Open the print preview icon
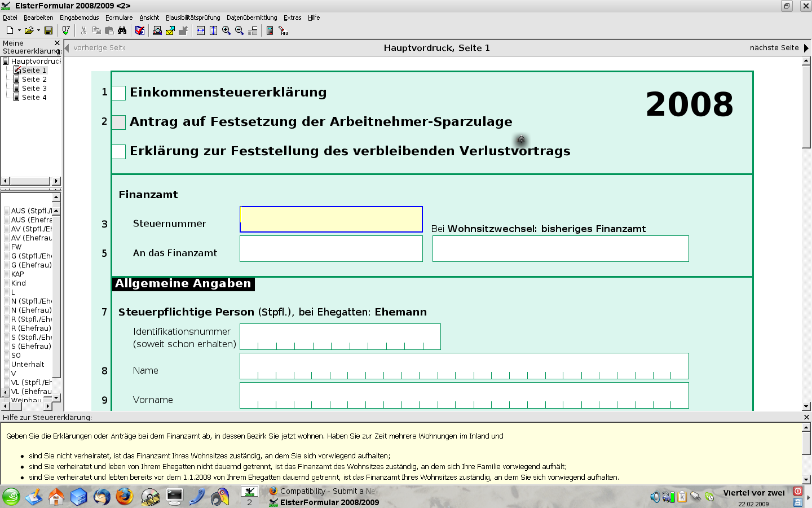 coord(157,30)
